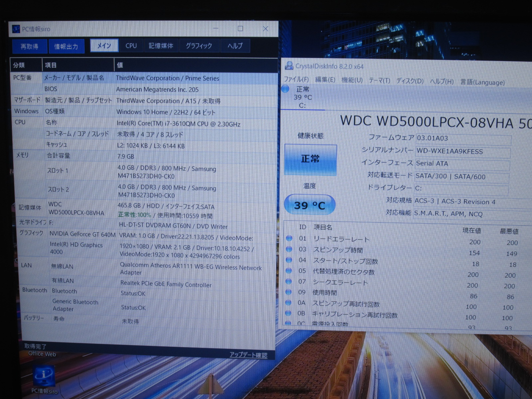This screenshot has height=399, width=532.
Task: Open the 編集(E) menu
Action: click(x=325, y=80)
